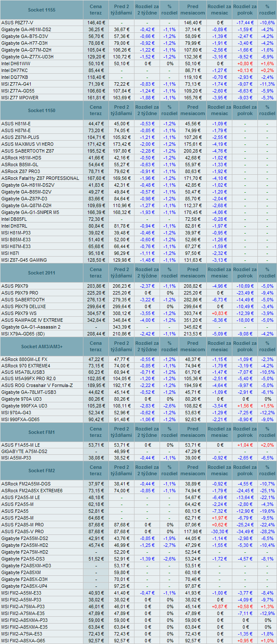Click the +0,83 € monthly difference for ASUS P9X79 WS

220,313
